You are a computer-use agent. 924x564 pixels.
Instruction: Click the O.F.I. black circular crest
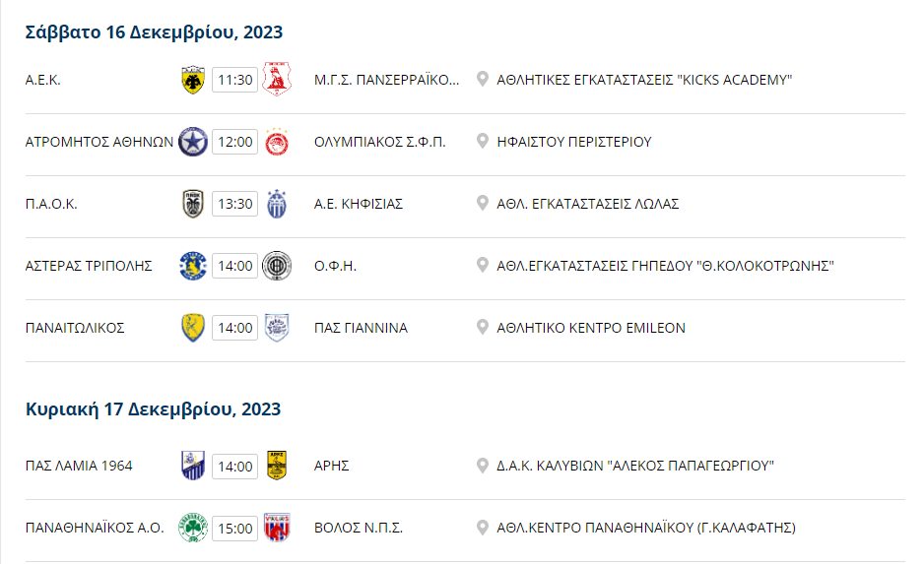click(x=277, y=266)
